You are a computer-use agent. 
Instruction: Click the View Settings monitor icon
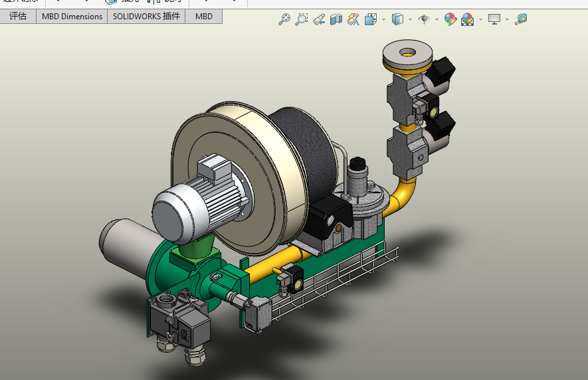click(x=494, y=19)
